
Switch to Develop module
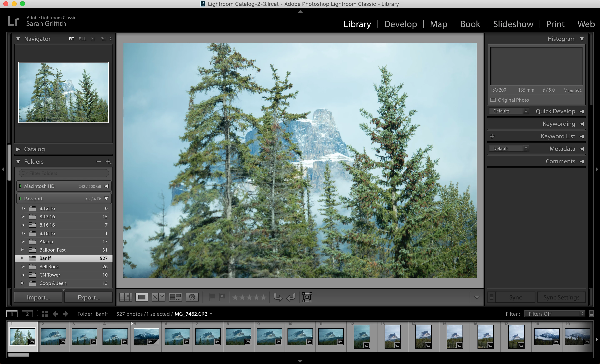(400, 24)
